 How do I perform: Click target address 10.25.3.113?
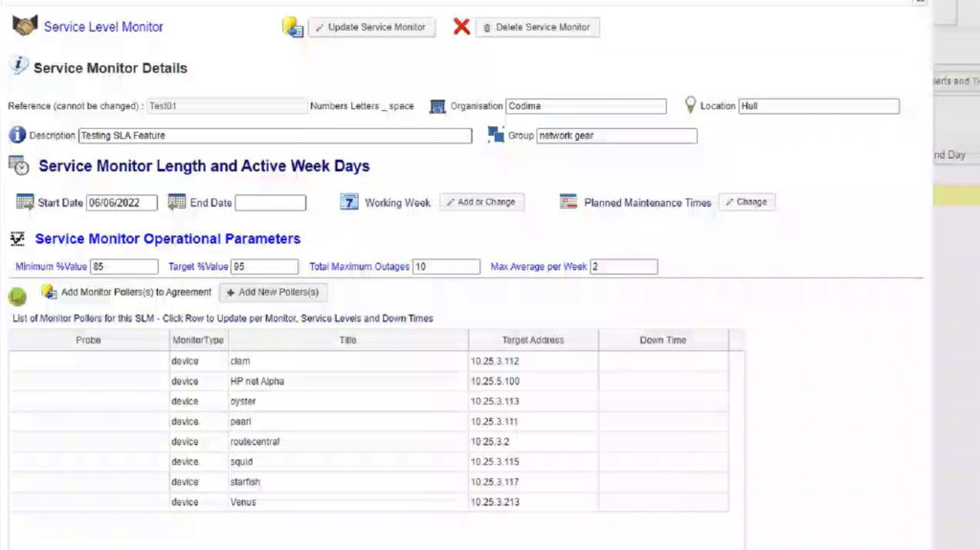(495, 401)
